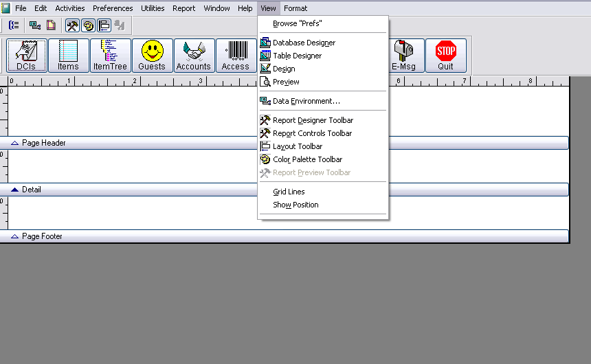The width and height of the screenshot is (591, 364).
Task: Open Data Environment... menu entry
Action: [x=322, y=101]
